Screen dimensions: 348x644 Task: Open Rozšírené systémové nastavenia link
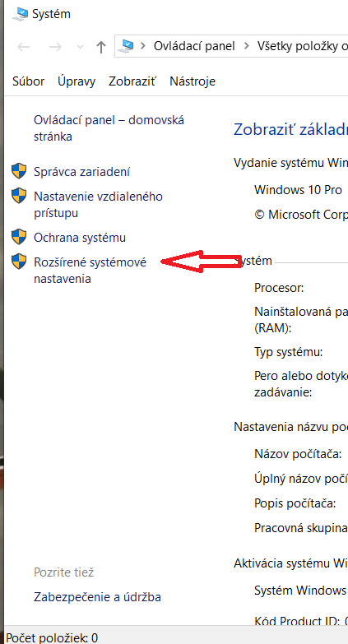[x=90, y=271]
